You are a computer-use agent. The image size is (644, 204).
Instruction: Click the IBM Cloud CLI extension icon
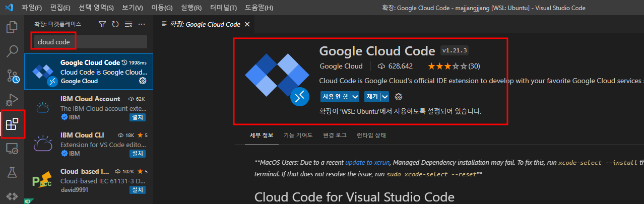coord(42,145)
